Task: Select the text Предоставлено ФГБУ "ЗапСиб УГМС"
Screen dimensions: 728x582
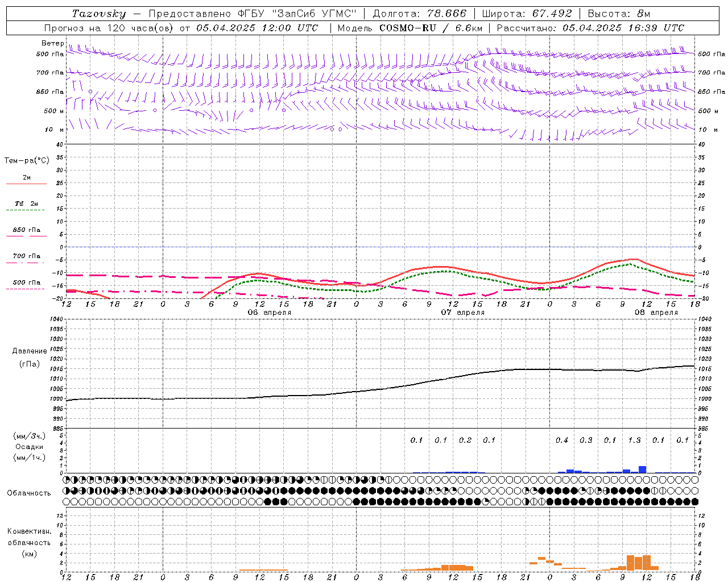Action: tap(252, 14)
